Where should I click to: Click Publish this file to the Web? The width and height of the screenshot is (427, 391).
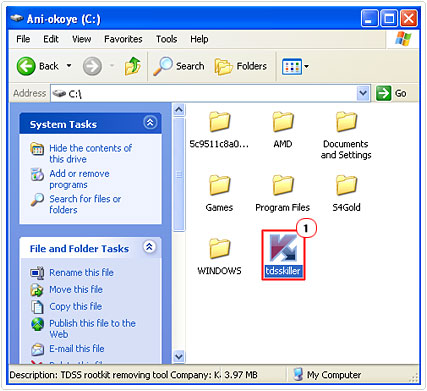[92, 328]
